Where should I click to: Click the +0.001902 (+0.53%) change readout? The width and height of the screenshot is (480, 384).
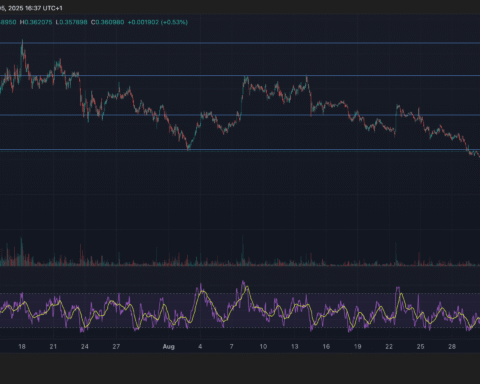158,22
